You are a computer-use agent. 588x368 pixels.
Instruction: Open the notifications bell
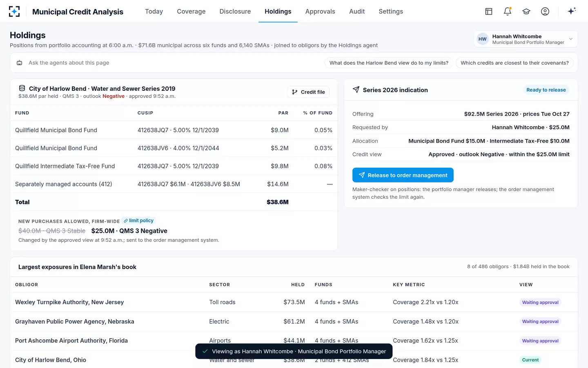pos(508,11)
